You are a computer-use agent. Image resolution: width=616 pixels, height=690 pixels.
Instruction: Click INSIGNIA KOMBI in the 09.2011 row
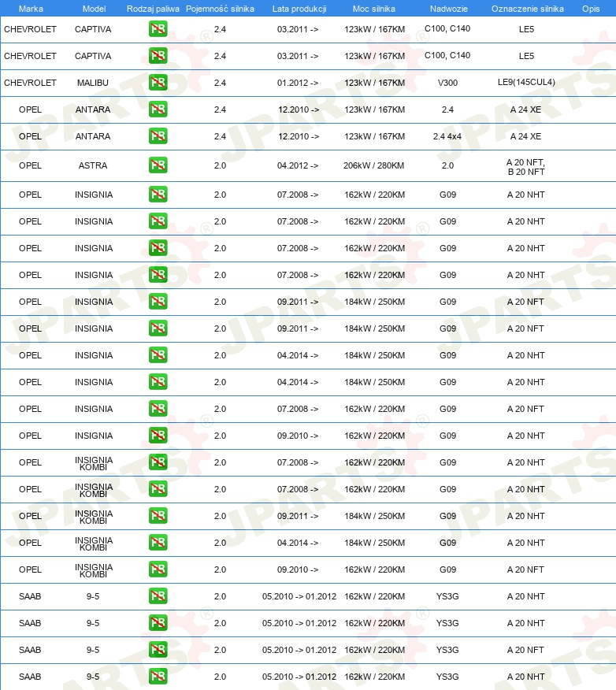click(x=94, y=517)
